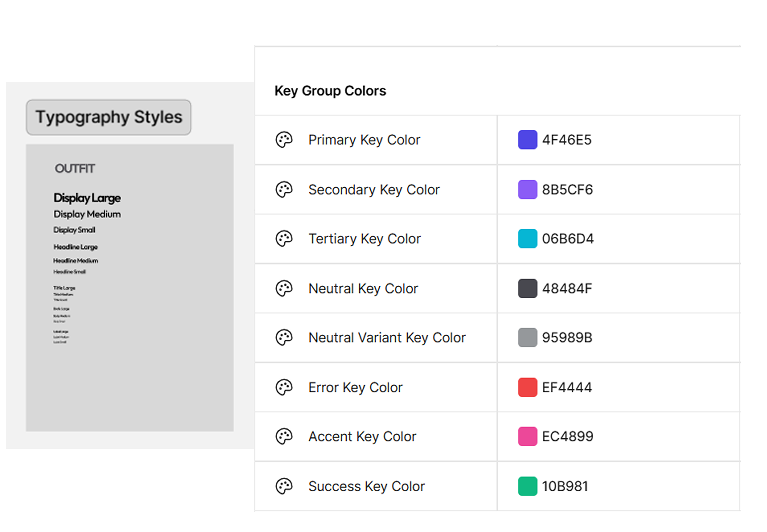Click palette icon beside Neutral Variant Key Color
Image resolution: width=767 pixels, height=532 pixels.
pyautogui.click(x=284, y=338)
